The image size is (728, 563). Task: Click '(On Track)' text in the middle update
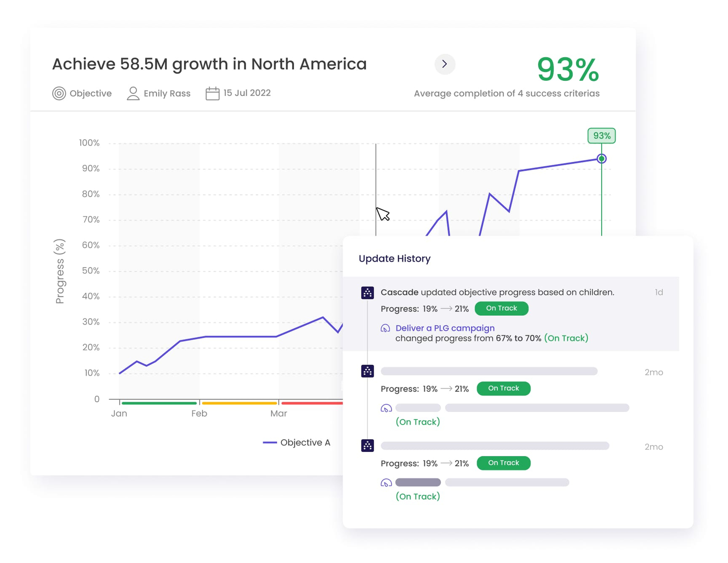tap(418, 422)
